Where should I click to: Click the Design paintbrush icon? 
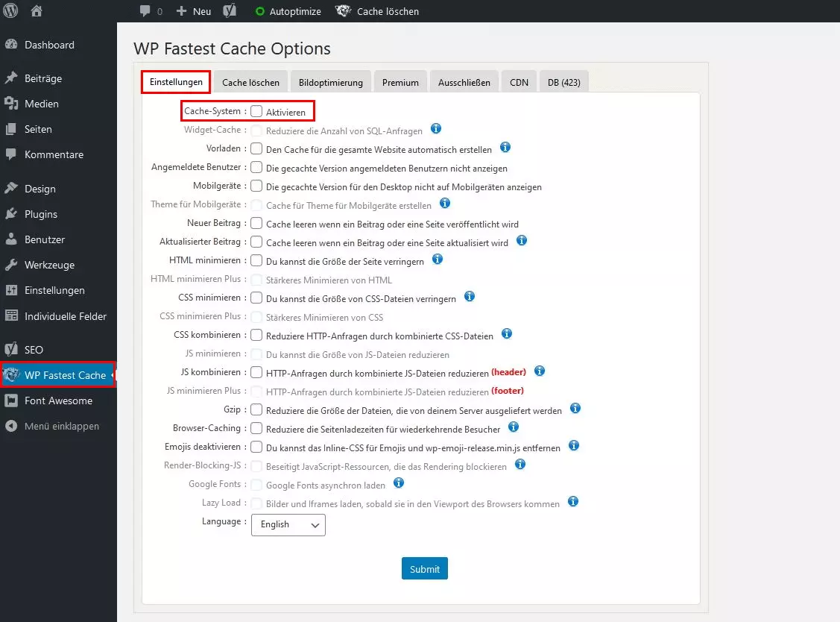pos(11,188)
